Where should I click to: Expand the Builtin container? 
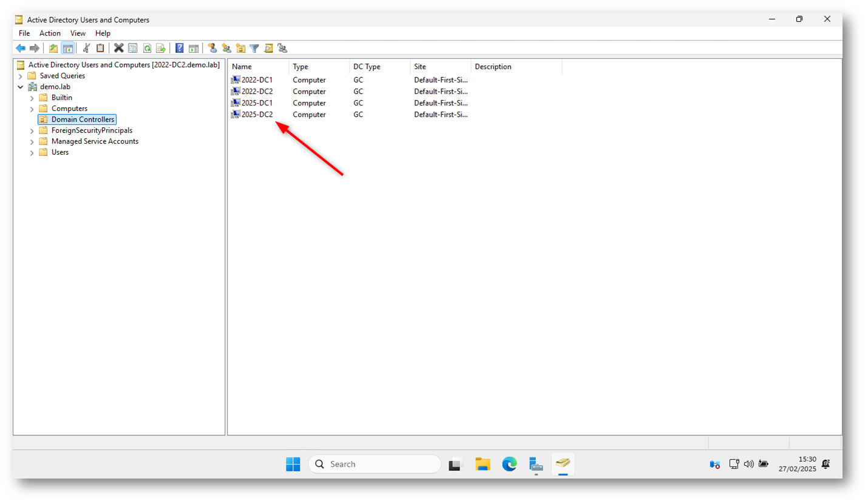(32, 98)
